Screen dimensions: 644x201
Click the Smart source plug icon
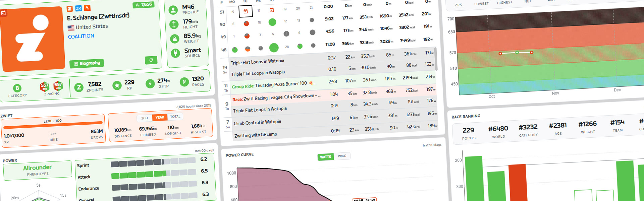[x=175, y=53]
